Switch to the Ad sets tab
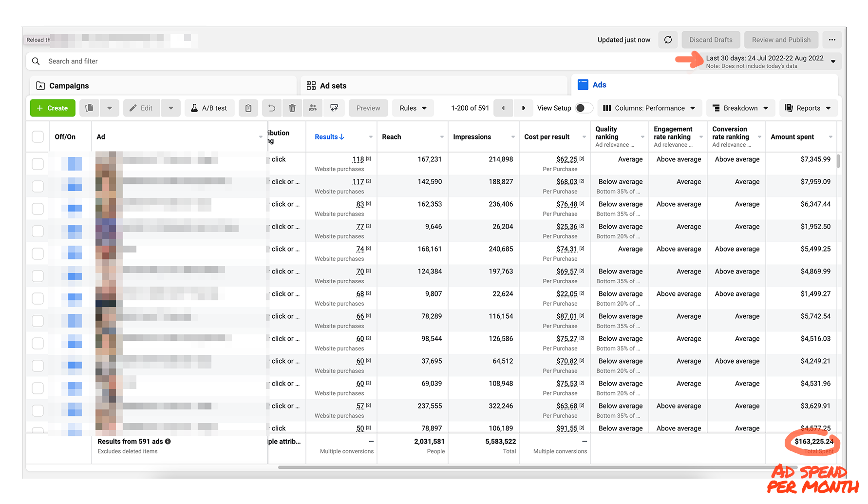Screen dimensions: 868x504 (434, 86)
